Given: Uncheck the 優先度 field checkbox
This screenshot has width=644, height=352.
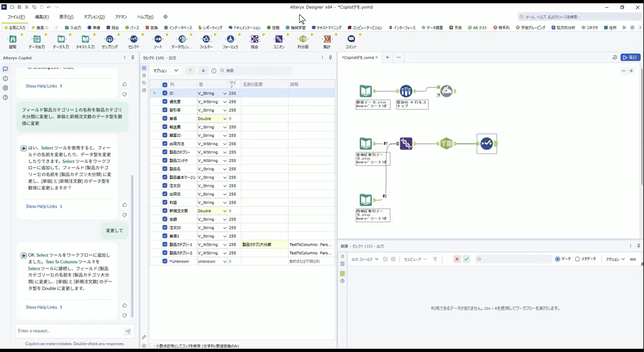Looking at the screenshot, I should point(165,102).
